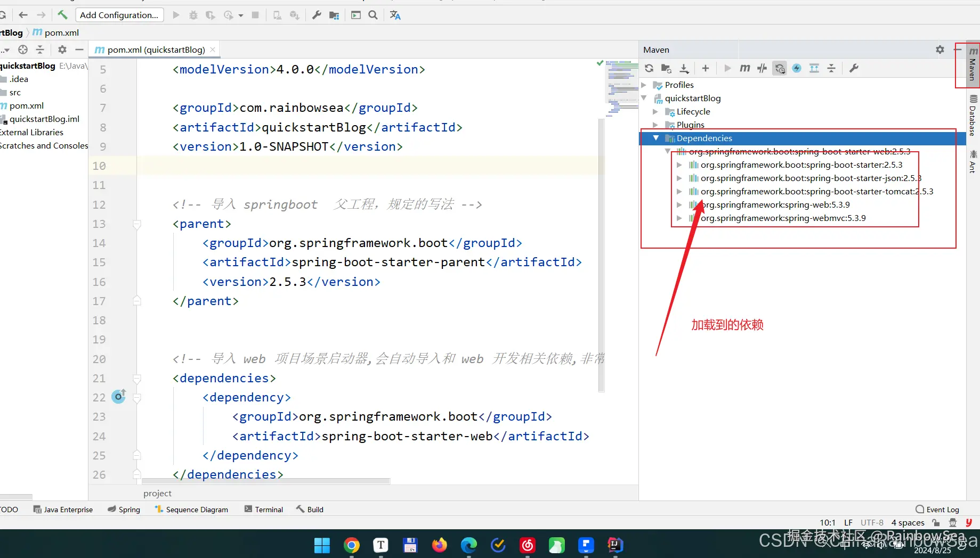
Task: Click the Build Project hammer icon
Action: [x=62, y=15]
